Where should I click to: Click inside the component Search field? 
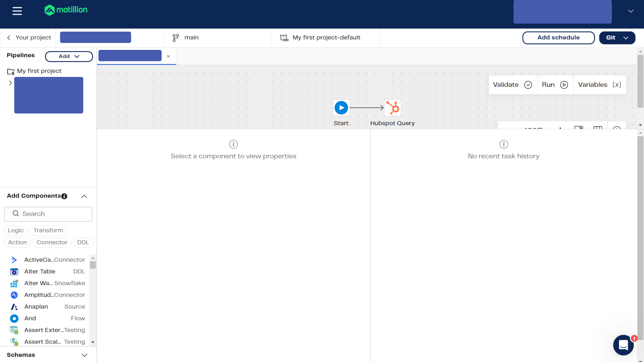[x=48, y=214]
